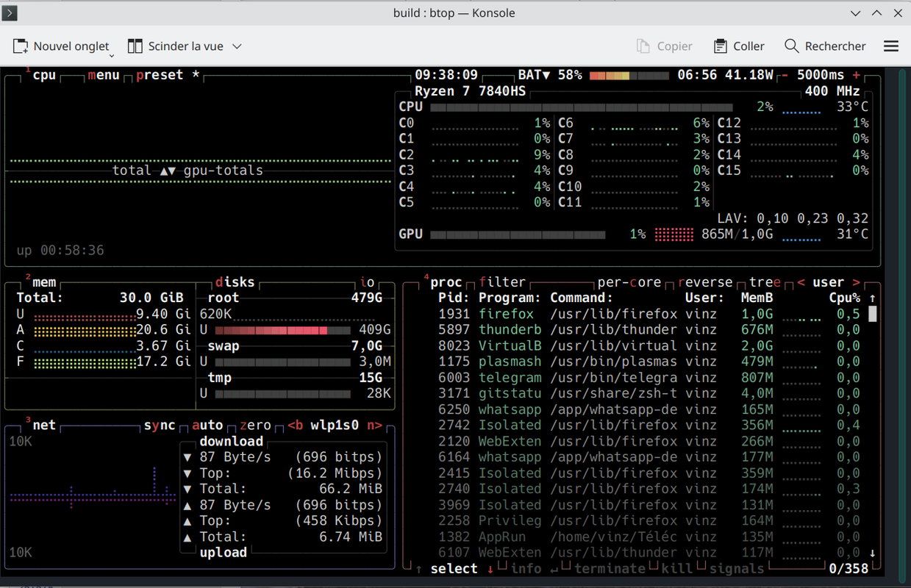This screenshot has width=911, height=588.
Task: Toggle the mem box header
Action: [44, 282]
